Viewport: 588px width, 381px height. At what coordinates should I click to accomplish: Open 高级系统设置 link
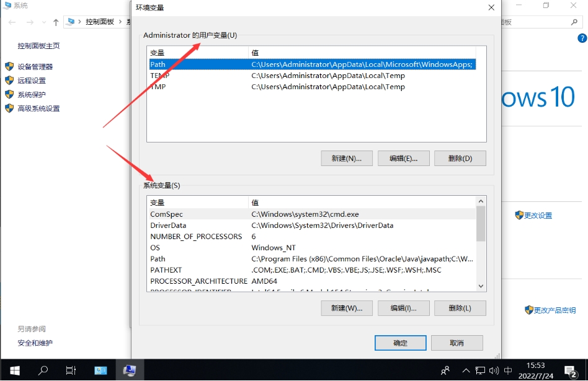click(38, 108)
